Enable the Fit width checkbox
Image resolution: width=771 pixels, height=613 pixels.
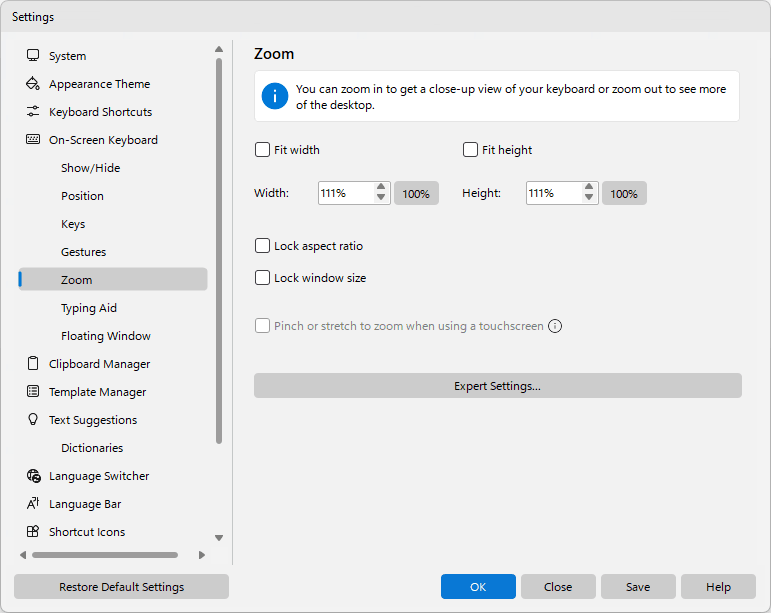(263, 149)
